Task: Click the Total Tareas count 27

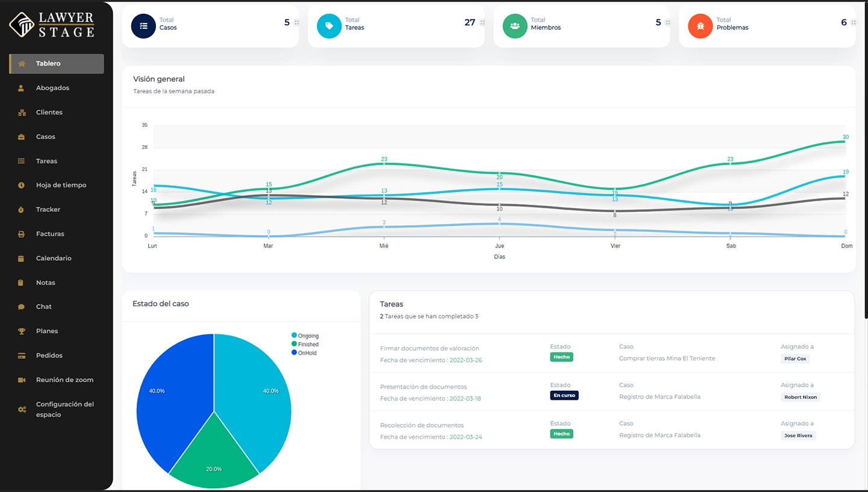Action: (470, 22)
